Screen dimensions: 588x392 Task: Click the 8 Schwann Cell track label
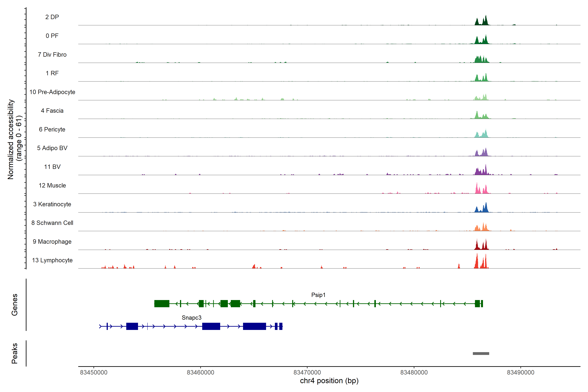52,223
